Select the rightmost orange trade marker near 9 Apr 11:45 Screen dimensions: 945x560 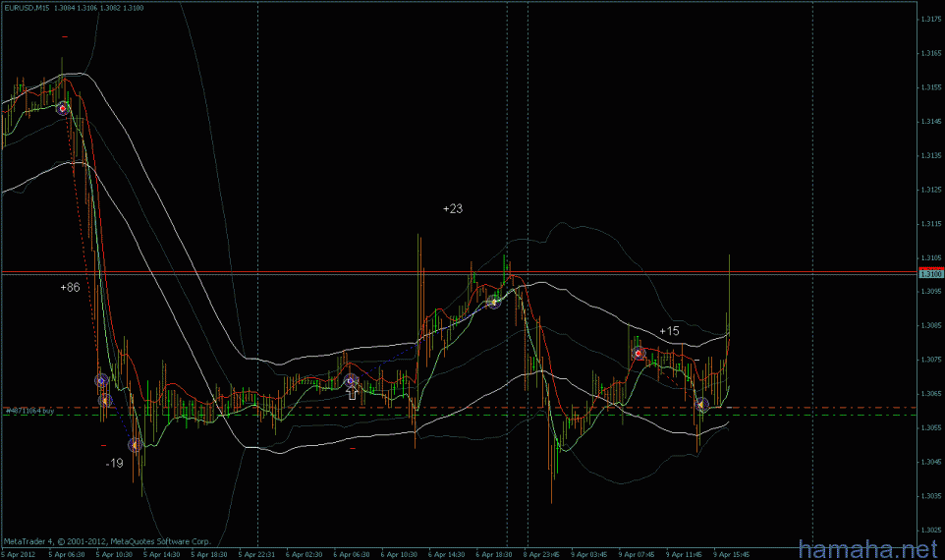(x=702, y=404)
